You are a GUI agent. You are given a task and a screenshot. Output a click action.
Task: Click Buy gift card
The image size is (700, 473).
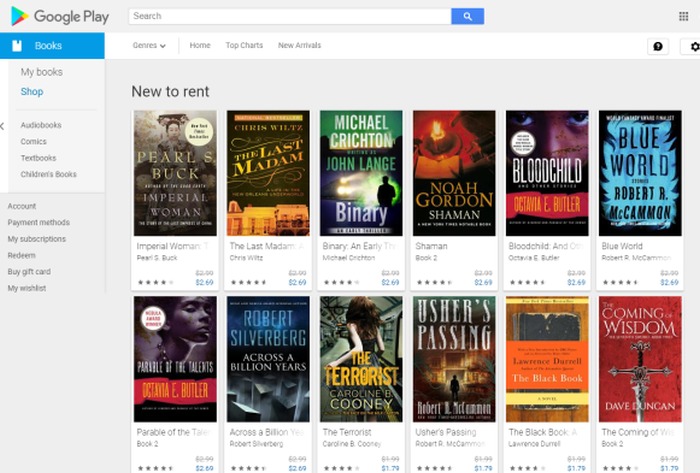tap(29, 272)
